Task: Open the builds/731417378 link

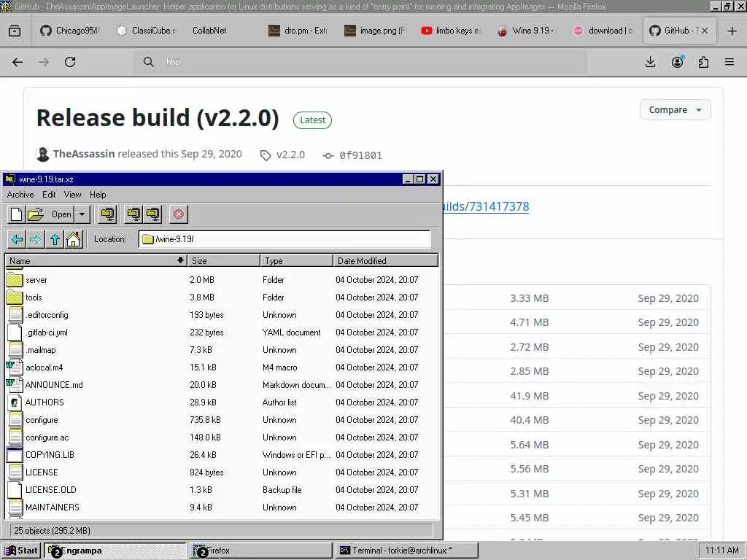Action: [x=486, y=206]
